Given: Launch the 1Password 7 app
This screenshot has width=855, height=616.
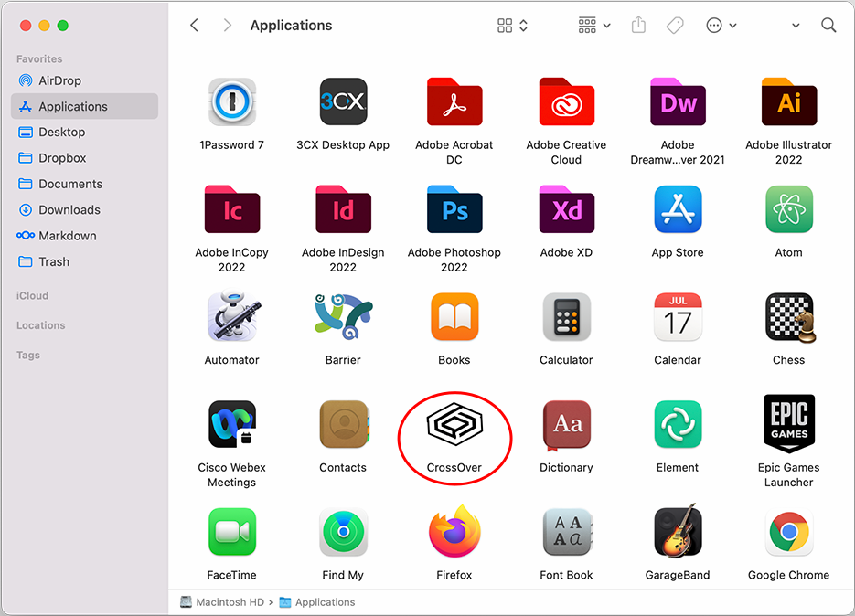Looking at the screenshot, I should [231, 103].
